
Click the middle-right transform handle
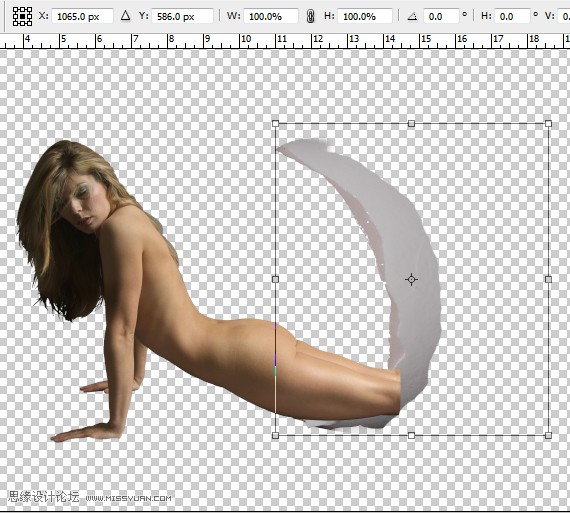tap(549, 279)
